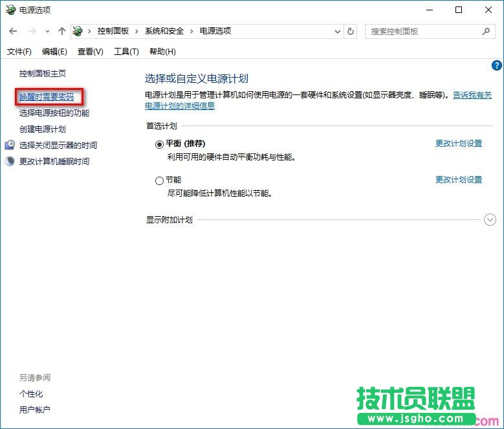Click 更改计划设置 for 平衡 plan
This screenshot has width=504, height=429.
(x=458, y=144)
